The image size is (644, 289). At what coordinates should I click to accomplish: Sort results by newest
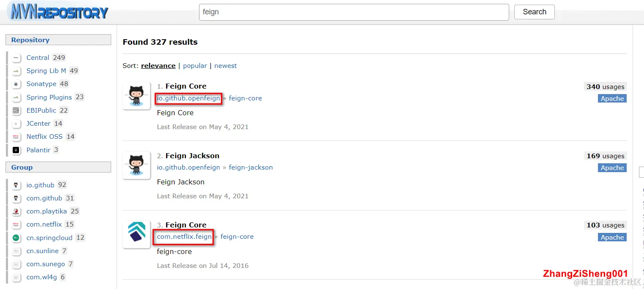tap(226, 66)
